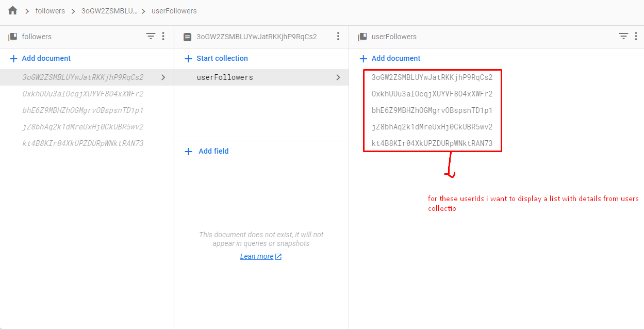Add document to followers collection
644x330 pixels.
point(40,58)
